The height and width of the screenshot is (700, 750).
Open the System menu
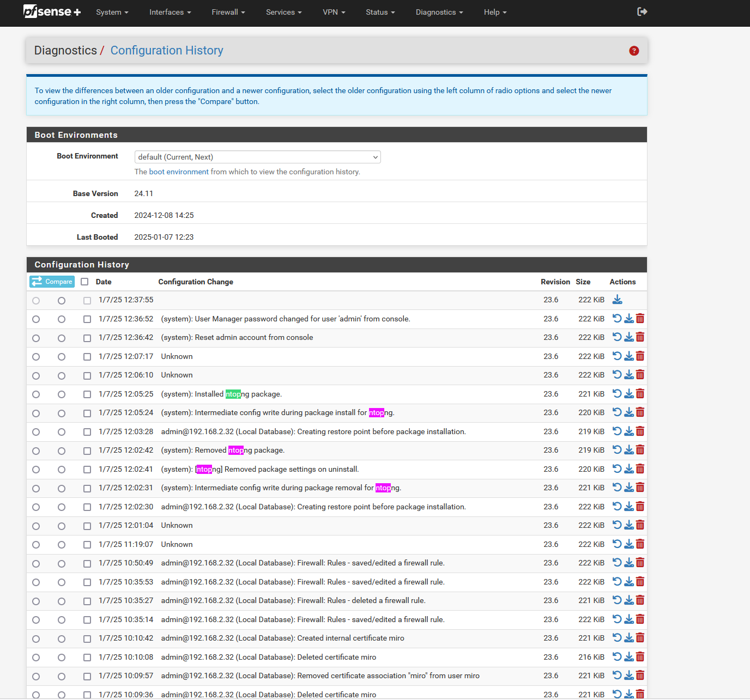coord(112,12)
